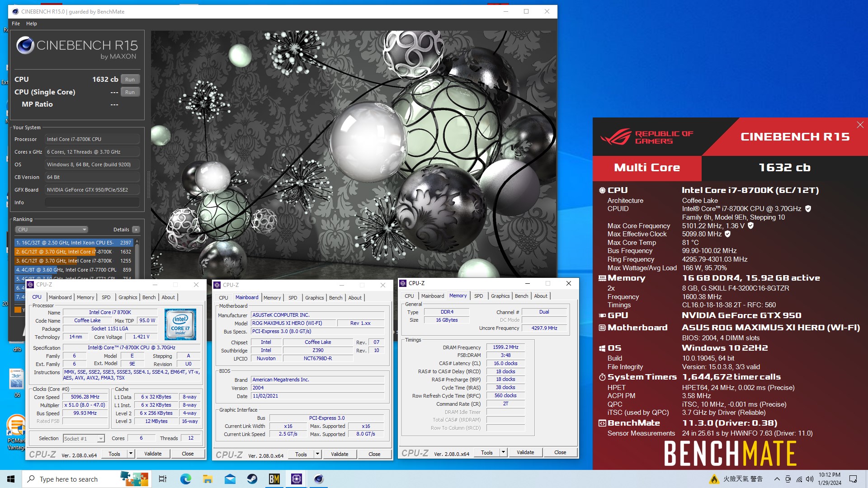This screenshot has width=868, height=488.
Task: Open Tools dropdown arrow in Mainboard window
Action: (317, 454)
